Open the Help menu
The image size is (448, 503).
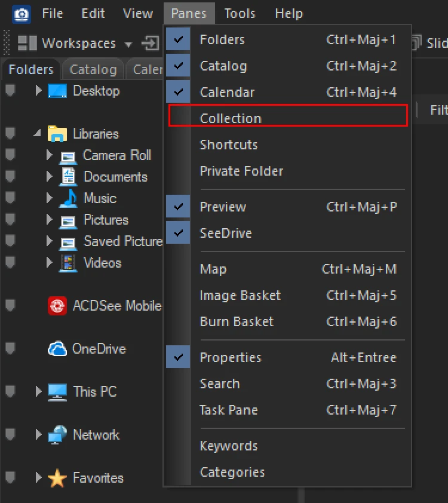(x=289, y=14)
